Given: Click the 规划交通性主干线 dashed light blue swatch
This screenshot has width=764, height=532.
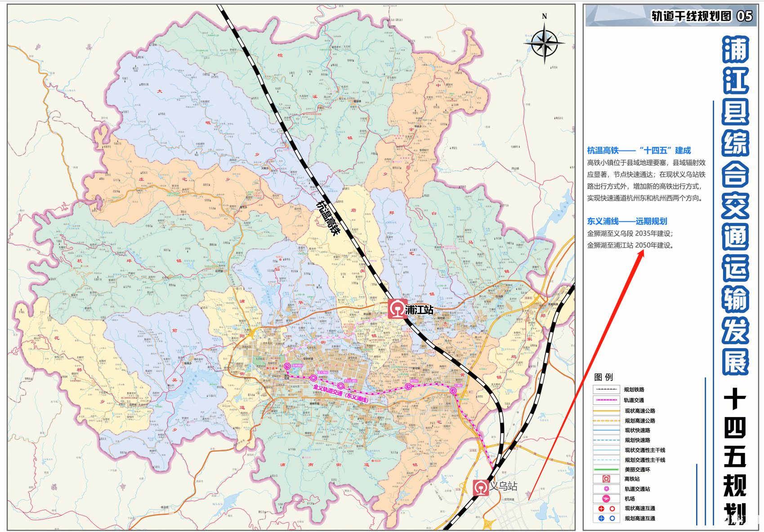Looking at the screenshot, I should pyautogui.click(x=606, y=460).
